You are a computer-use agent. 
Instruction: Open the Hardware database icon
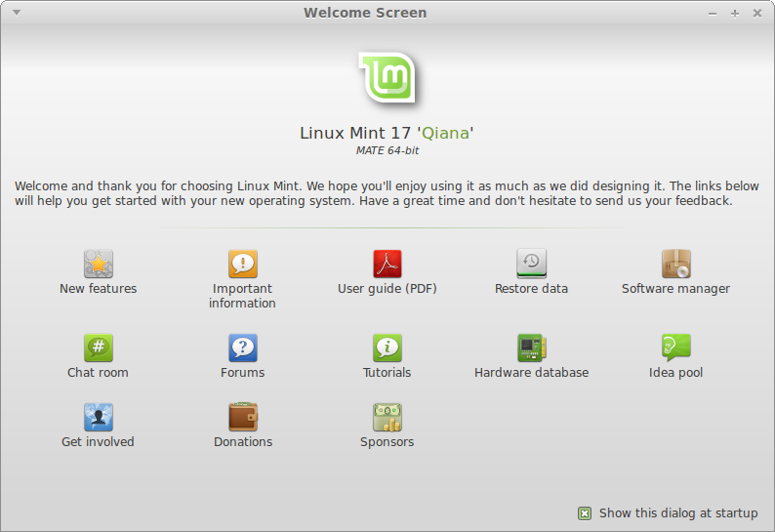(531, 348)
